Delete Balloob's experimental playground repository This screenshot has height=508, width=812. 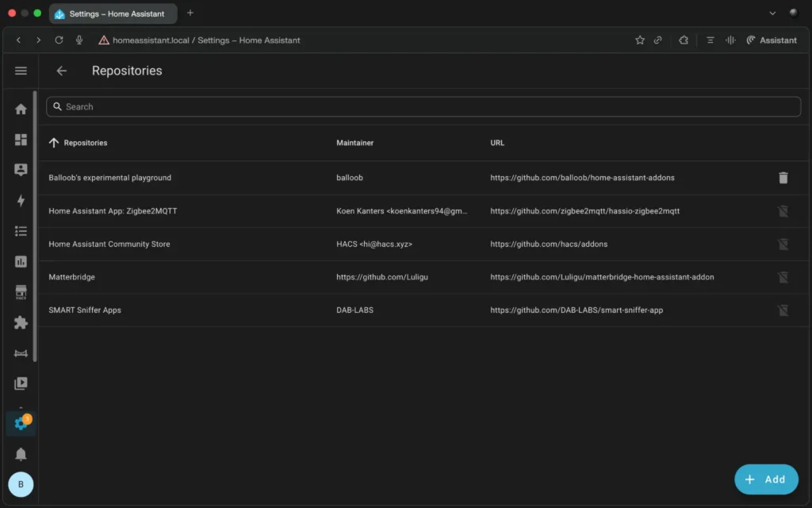[783, 178]
